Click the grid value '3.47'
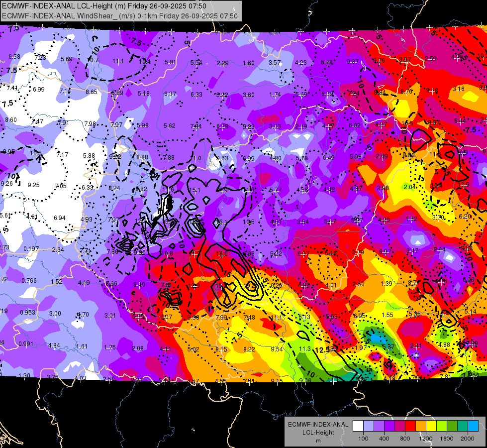Viewport: 487px width, 448px height. point(412,250)
